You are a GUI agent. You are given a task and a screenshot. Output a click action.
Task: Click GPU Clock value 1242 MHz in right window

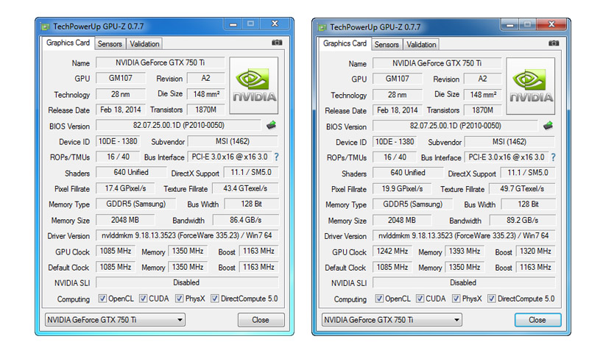[x=392, y=251]
